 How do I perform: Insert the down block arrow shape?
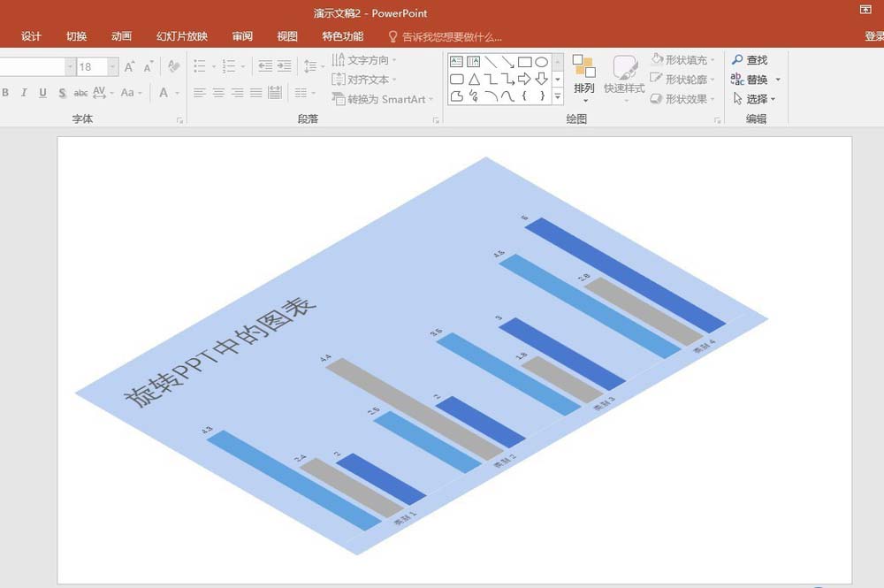tap(541, 79)
